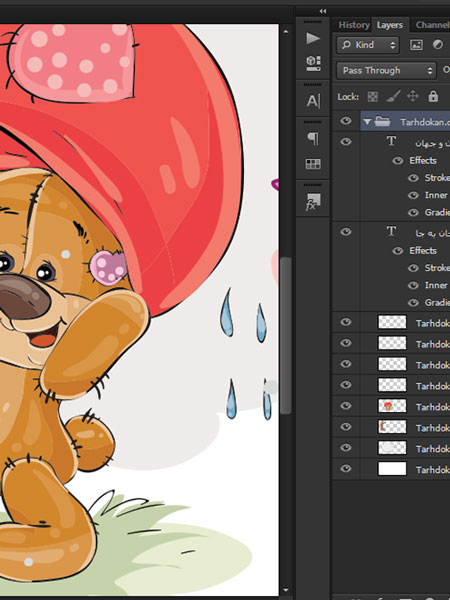Select the brown bear layer thumbnail

coord(392,427)
